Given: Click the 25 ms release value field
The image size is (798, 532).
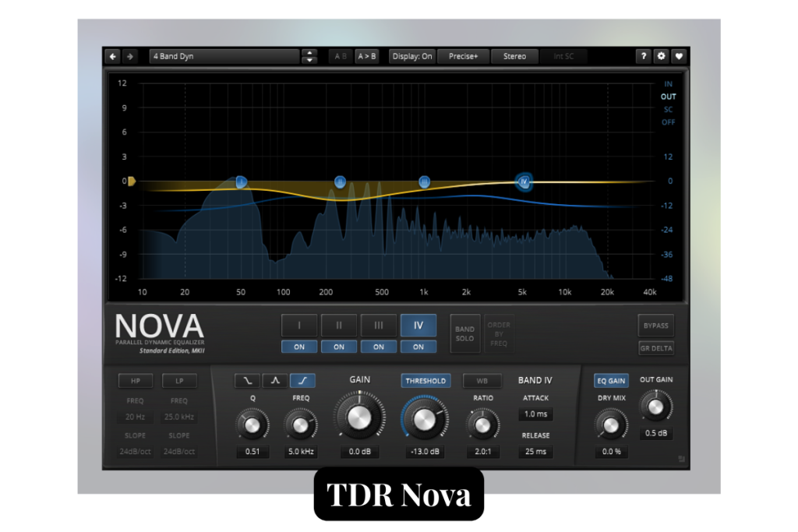Looking at the screenshot, I should 535,451.
